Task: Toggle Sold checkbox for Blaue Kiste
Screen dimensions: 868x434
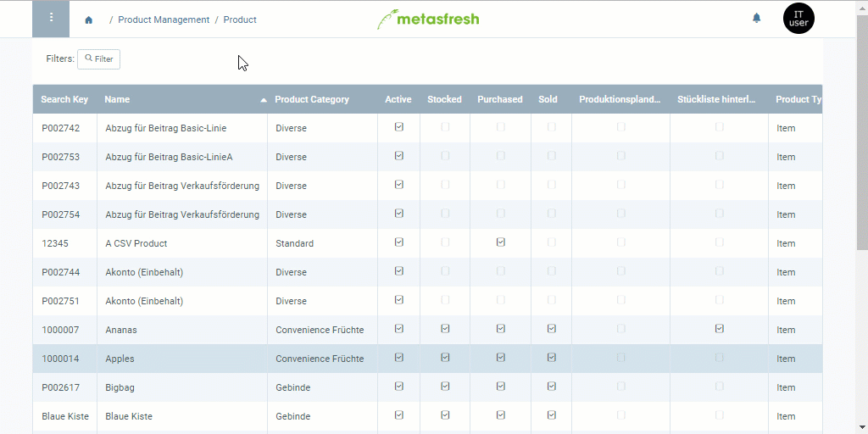Action: pos(552,415)
